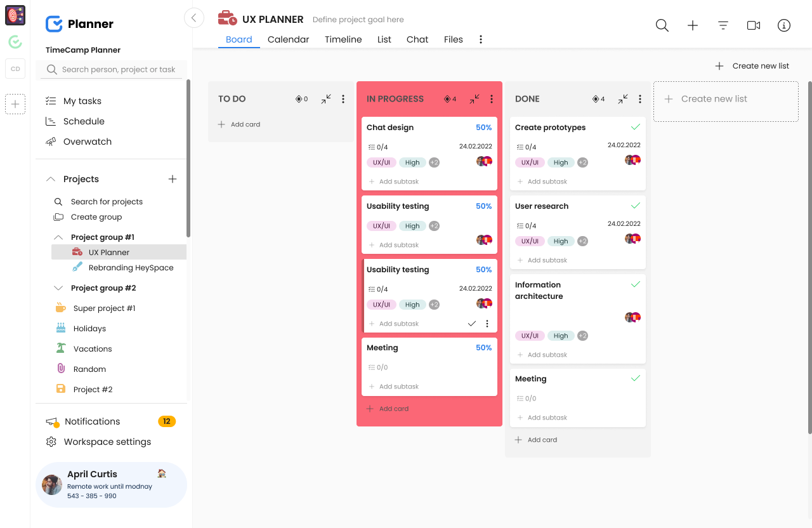
Task: Expand +2 tags on User research card
Action: pyautogui.click(x=582, y=241)
